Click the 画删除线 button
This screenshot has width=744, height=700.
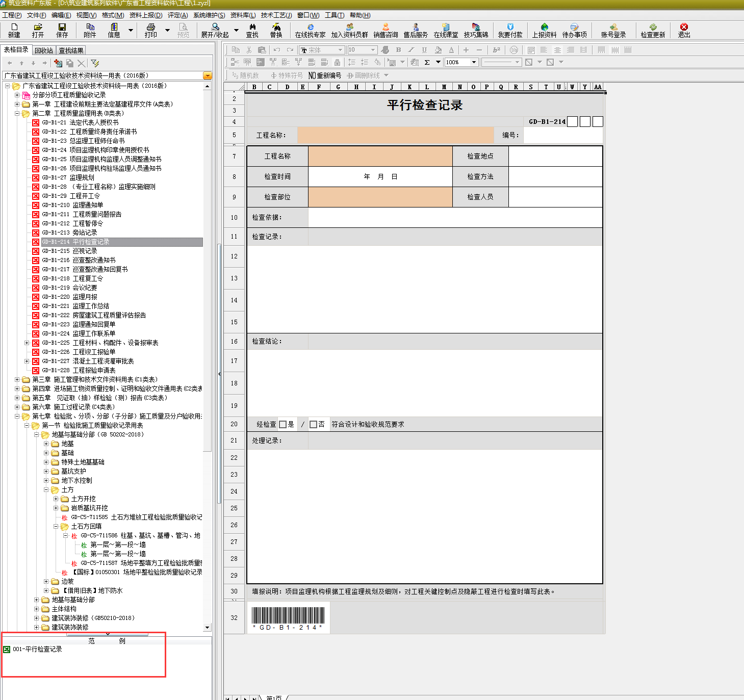[x=364, y=75]
